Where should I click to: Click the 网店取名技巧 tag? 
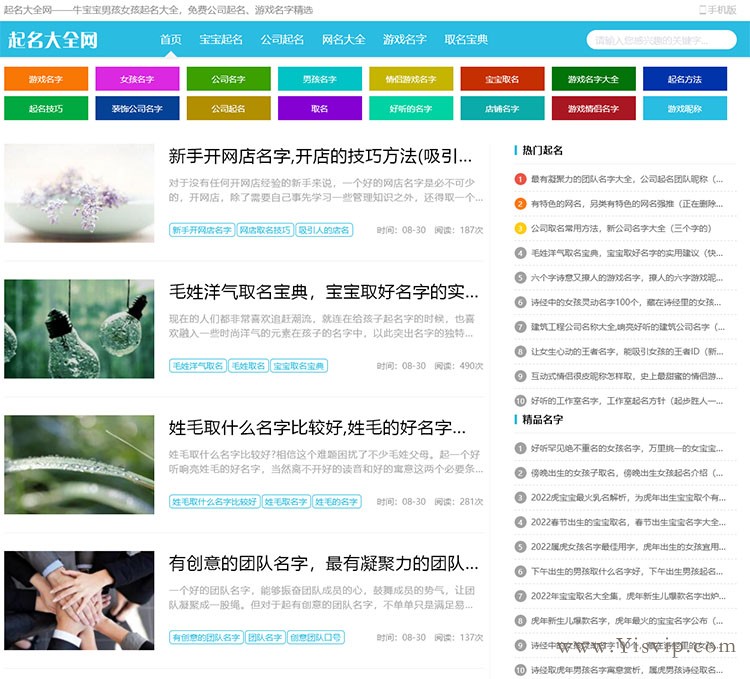(x=265, y=230)
